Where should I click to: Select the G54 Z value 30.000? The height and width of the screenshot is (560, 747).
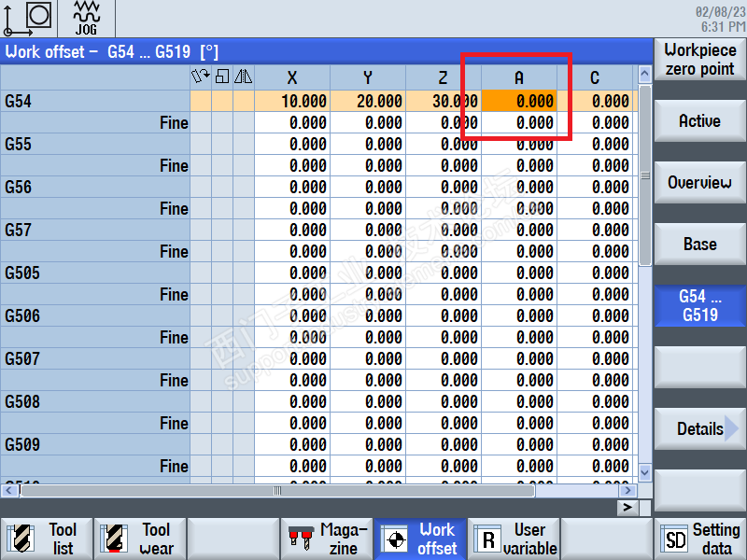point(444,101)
